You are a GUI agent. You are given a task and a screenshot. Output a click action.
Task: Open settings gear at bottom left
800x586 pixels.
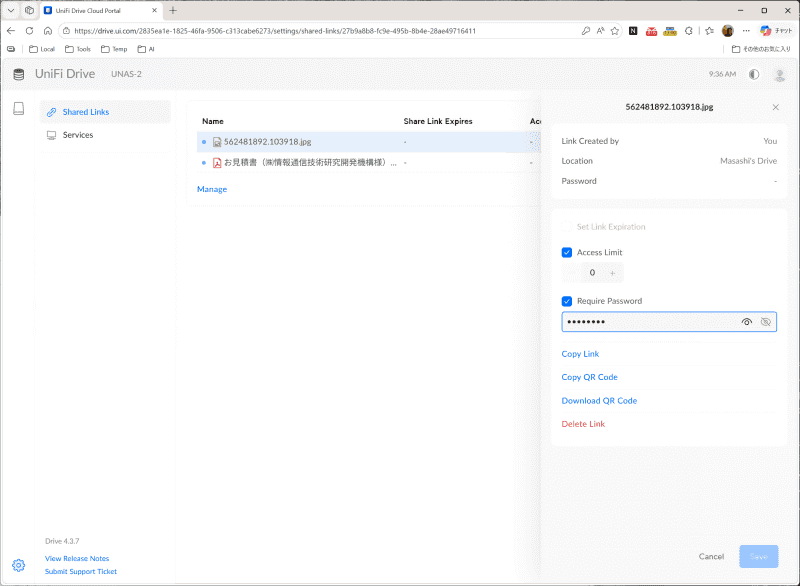pyautogui.click(x=18, y=565)
